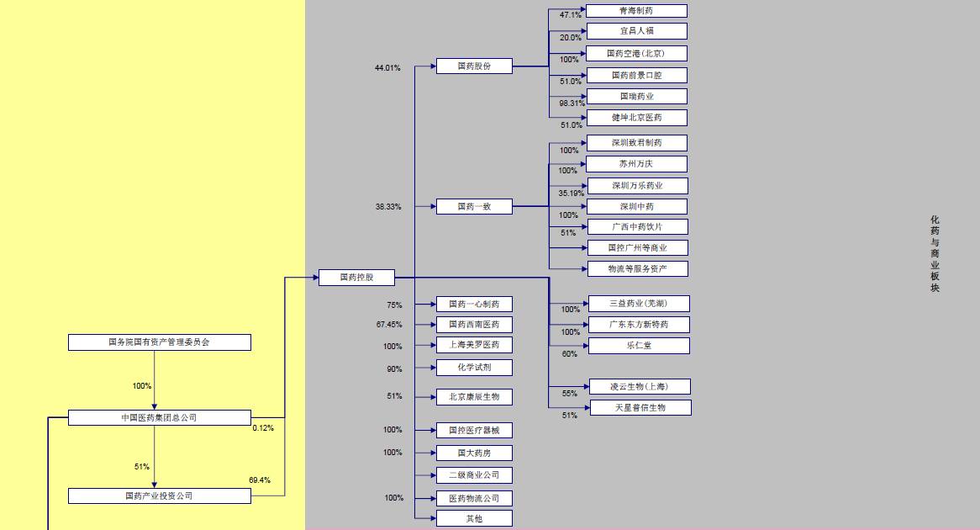This screenshot has height=530, width=980.
Task: Select the 深圳万乐药业 node
Action: [637, 186]
